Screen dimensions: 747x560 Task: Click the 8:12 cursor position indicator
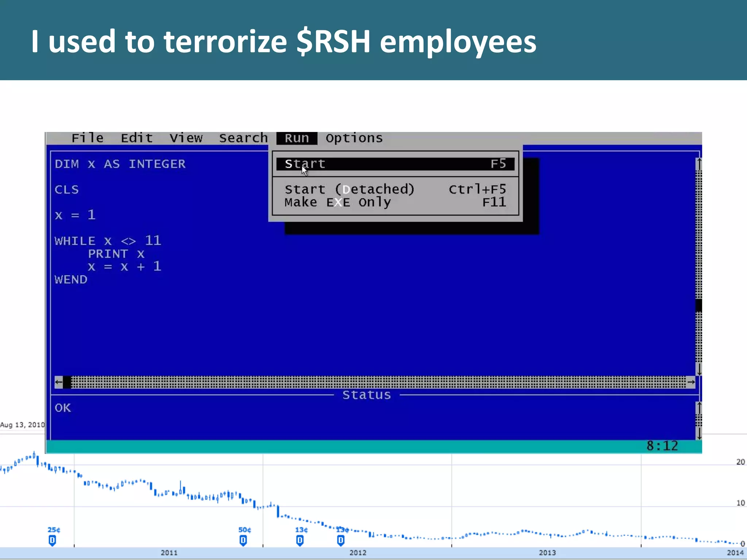(x=662, y=446)
